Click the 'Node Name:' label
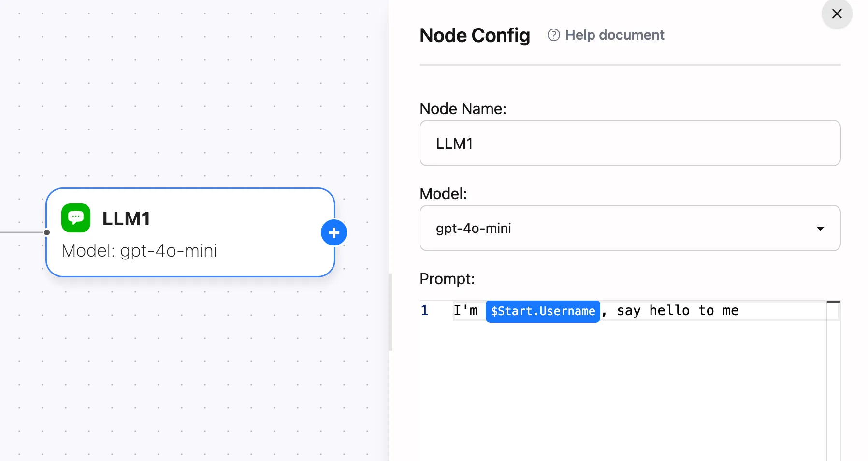 (x=463, y=109)
